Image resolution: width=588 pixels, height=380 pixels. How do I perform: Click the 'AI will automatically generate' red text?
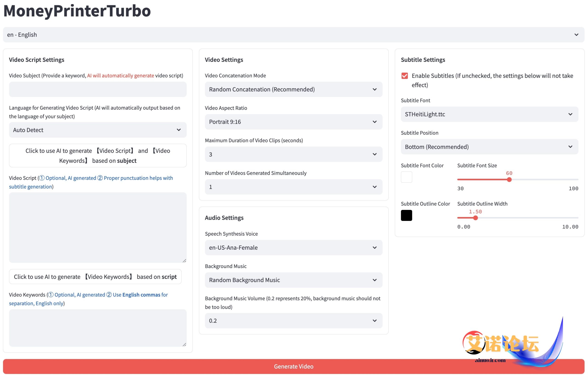coord(121,75)
